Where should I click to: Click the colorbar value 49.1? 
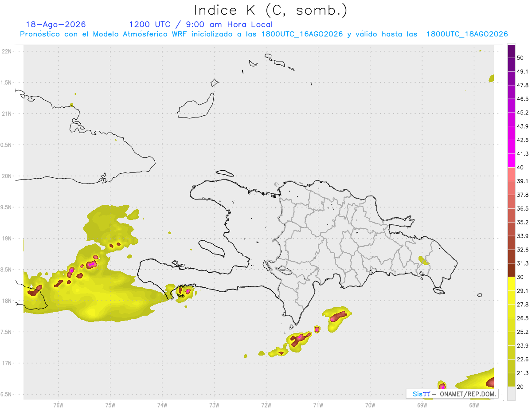(x=523, y=71)
